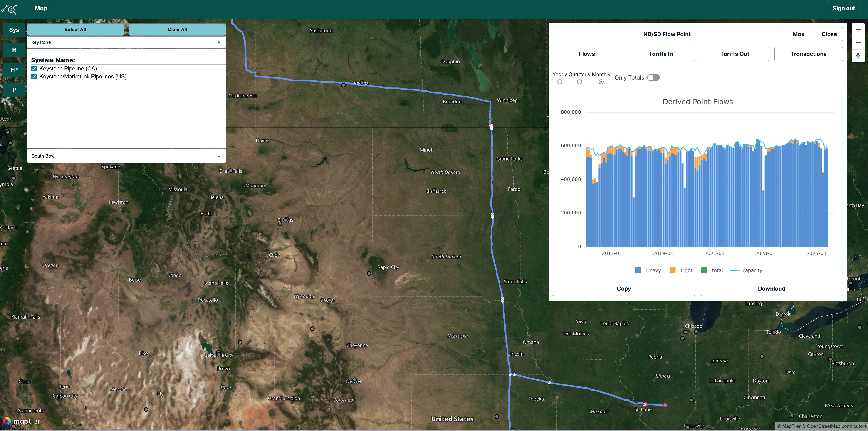Select the Yearly radio option

coord(560,82)
